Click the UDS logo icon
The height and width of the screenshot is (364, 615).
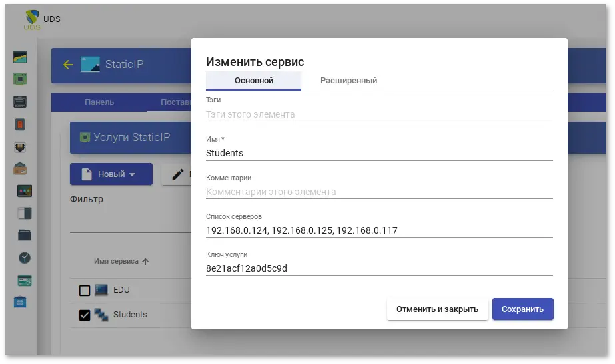32,19
